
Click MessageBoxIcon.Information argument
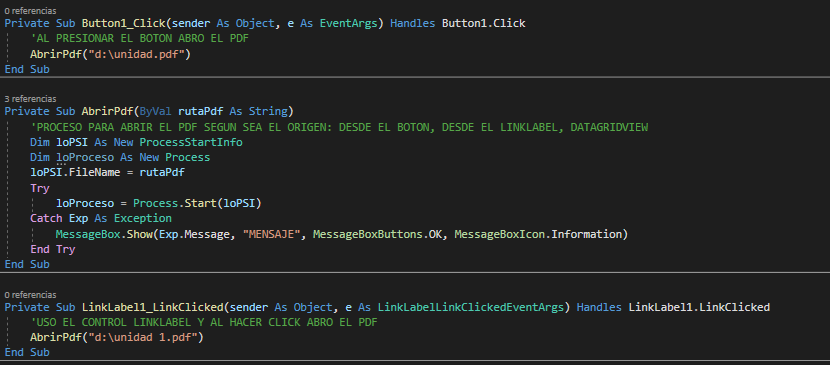coord(538,234)
